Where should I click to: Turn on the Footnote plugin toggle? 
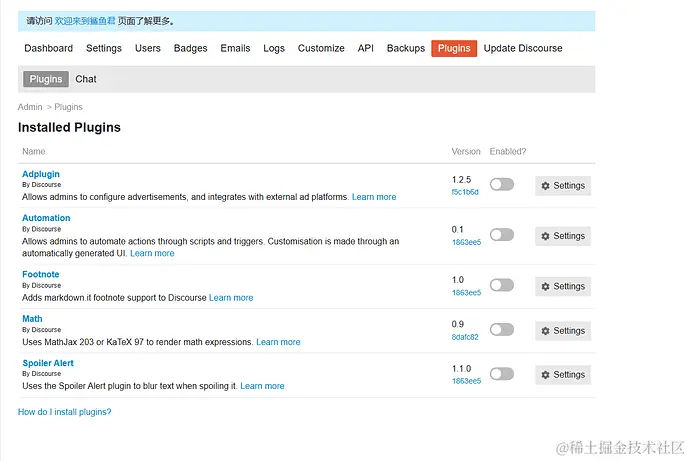coord(502,285)
